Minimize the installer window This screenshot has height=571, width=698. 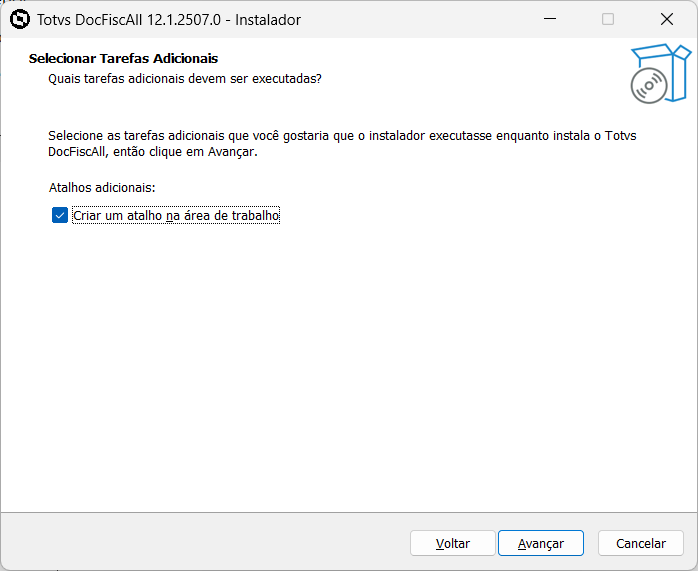tap(550, 19)
